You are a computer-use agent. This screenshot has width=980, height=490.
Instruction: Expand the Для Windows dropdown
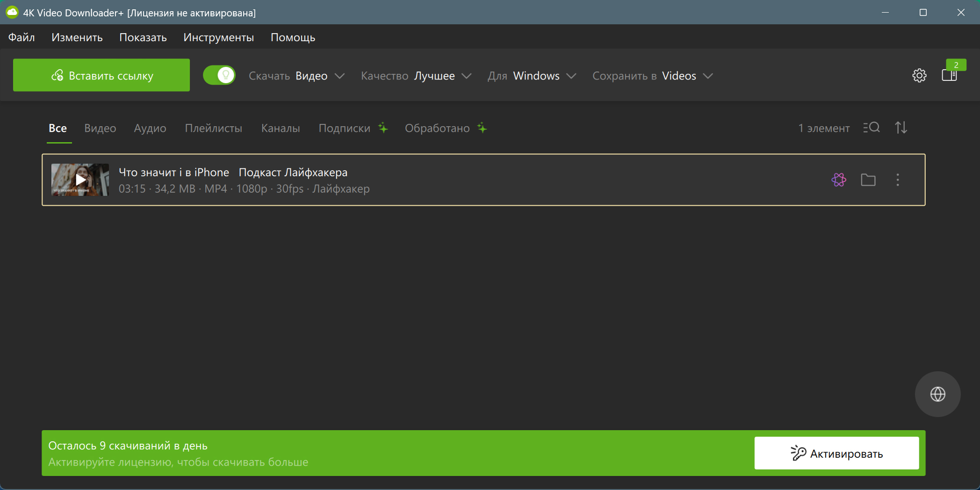[x=532, y=76]
